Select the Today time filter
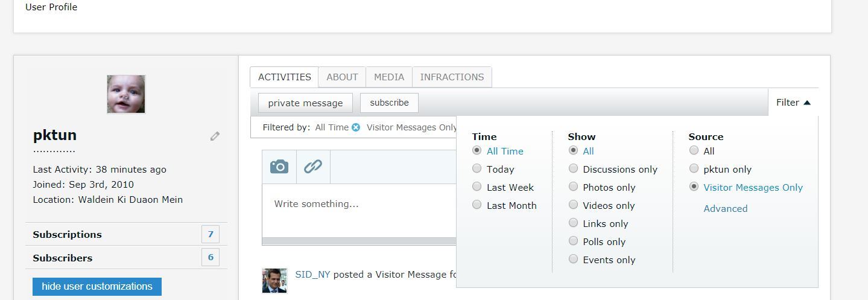 477,169
